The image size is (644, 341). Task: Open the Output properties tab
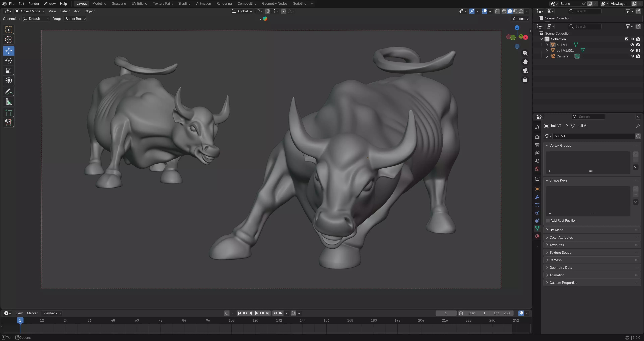[x=537, y=145]
